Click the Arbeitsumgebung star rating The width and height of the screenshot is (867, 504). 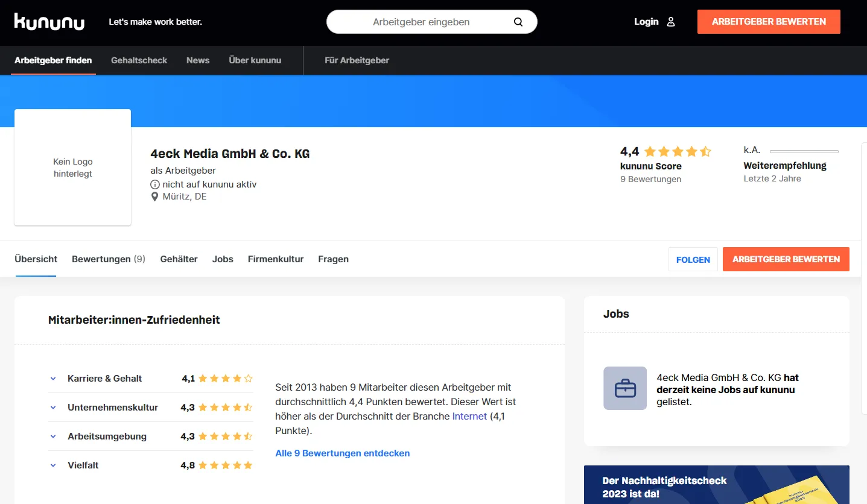(226, 436)
